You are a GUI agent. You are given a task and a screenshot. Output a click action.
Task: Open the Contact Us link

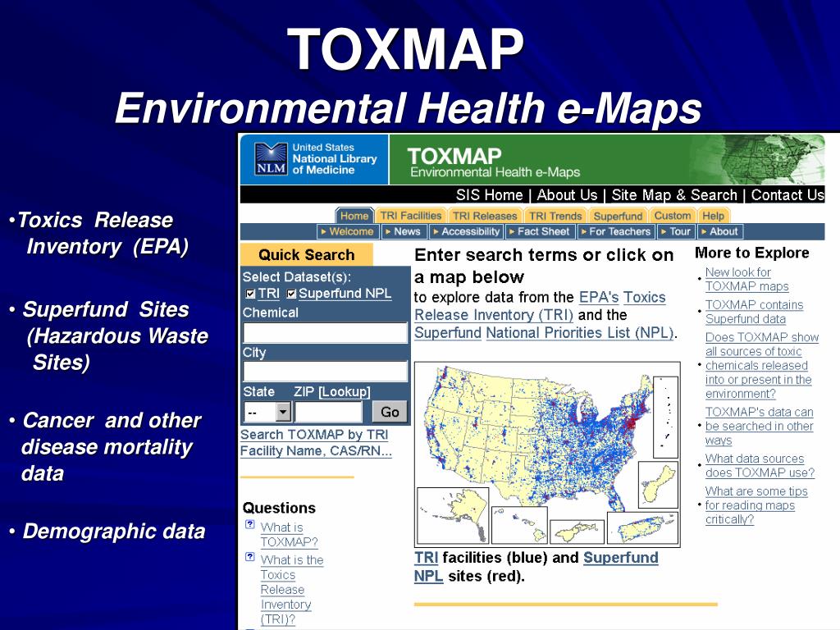coord(787,195)
